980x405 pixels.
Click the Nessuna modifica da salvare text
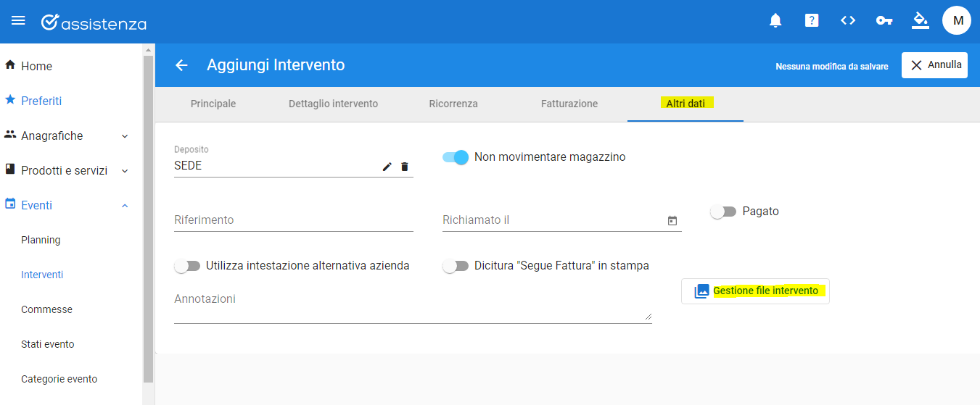[x=832, y=66]
